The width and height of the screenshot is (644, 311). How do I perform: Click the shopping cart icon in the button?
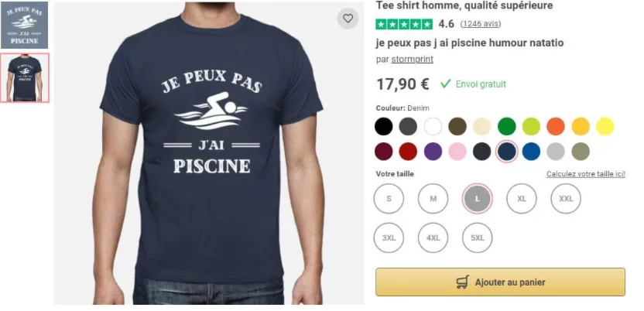pyautogui.click(x=463, y=282)
